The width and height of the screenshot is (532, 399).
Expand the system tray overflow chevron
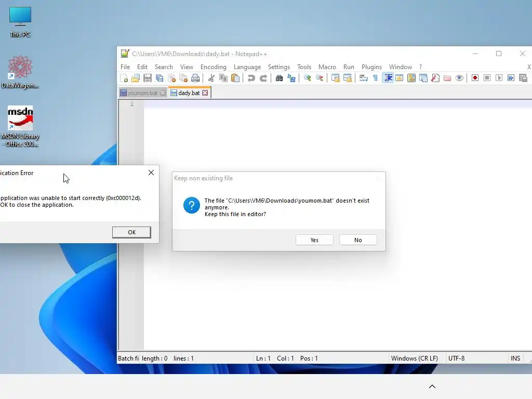(432, 387)
